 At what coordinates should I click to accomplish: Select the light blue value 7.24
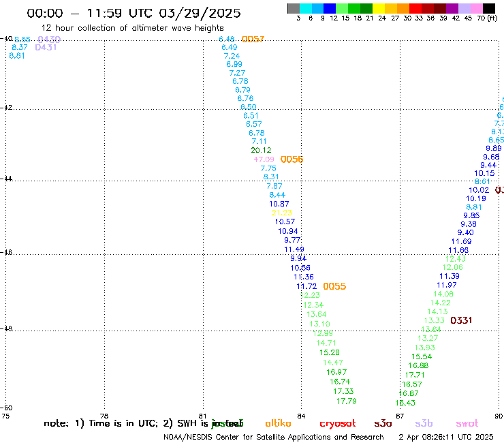click(232, 56)
